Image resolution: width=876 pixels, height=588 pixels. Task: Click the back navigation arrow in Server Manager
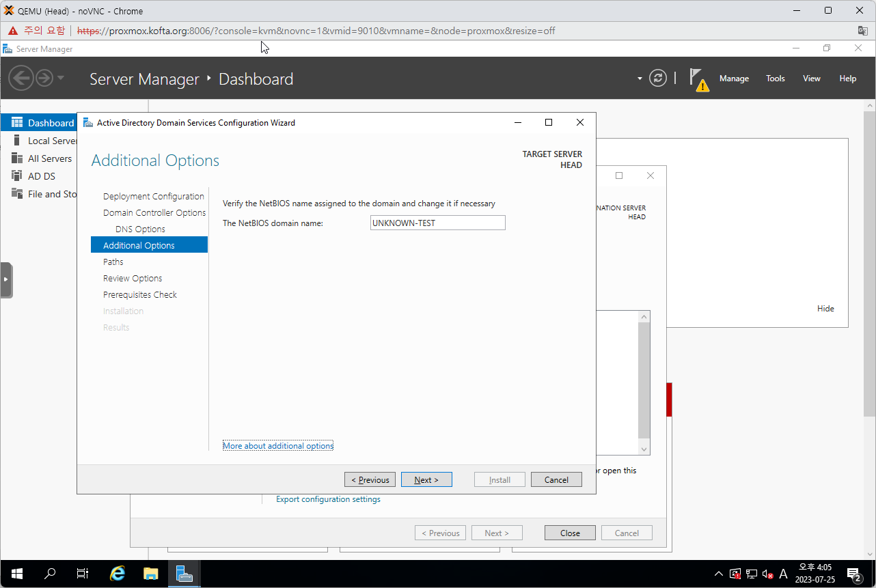pos(21,78)
